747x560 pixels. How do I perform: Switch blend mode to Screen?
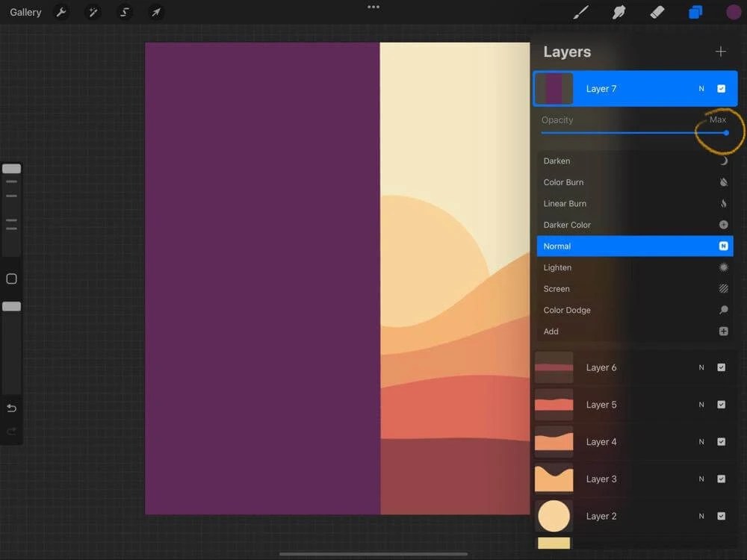pyautogui.click(x=635, y=289)
